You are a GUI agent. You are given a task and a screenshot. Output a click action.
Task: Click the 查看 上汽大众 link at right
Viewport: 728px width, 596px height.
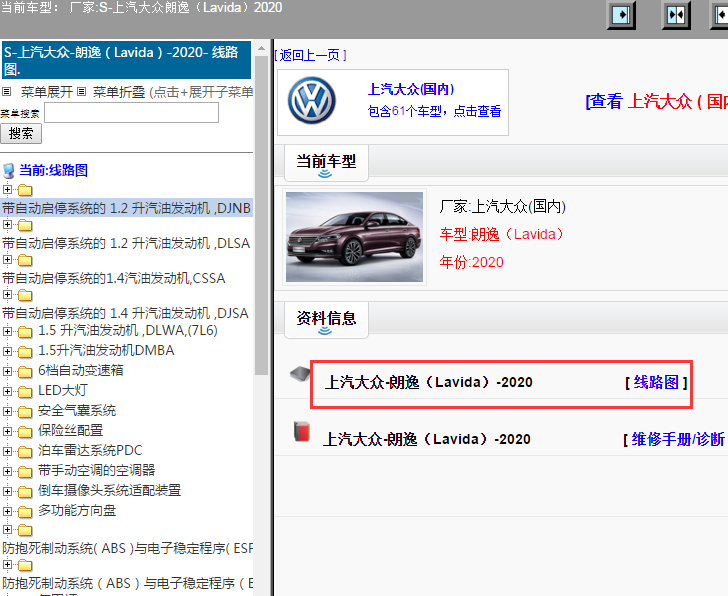coord(656,101)
